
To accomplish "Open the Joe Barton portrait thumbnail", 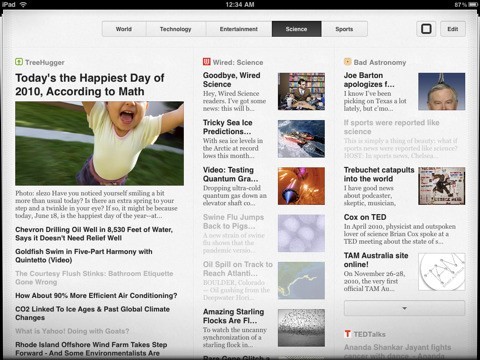I will pyautogui.click(x=442, y=91).
